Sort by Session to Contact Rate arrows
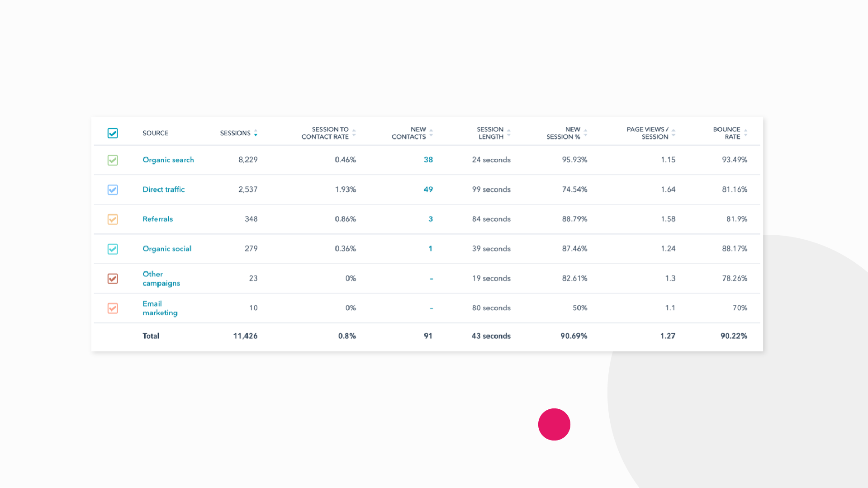The height and width of the screenshot is (488, 868). [x=354, y=133]
